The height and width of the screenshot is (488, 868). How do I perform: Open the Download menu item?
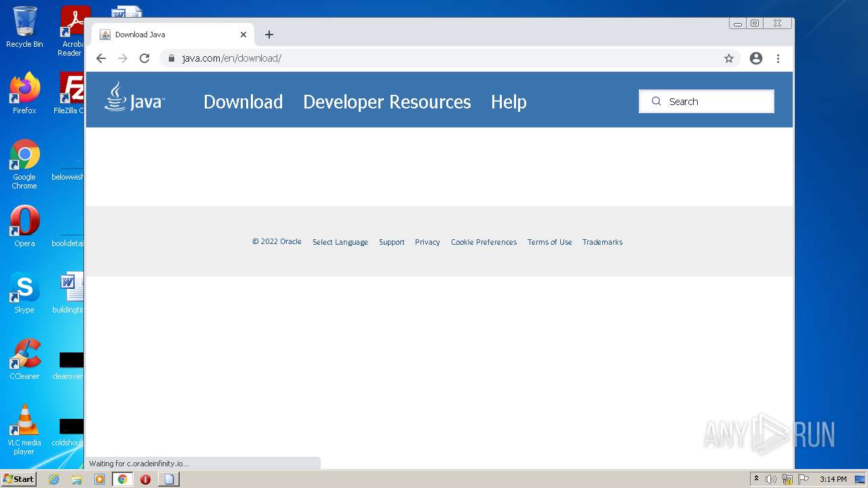(243, 102)
